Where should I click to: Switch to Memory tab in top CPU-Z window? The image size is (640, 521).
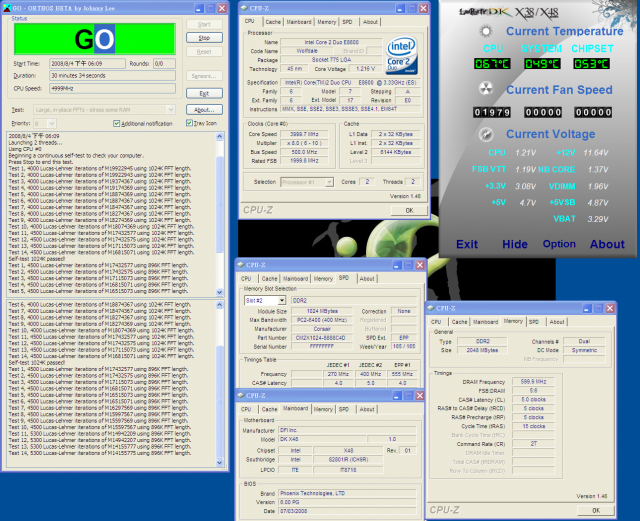(x=327, y=22)
